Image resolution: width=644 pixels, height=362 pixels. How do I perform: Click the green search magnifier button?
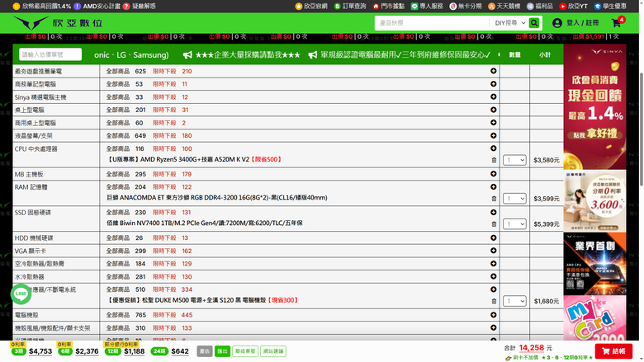pyautogui.click(x=534, y=23)
